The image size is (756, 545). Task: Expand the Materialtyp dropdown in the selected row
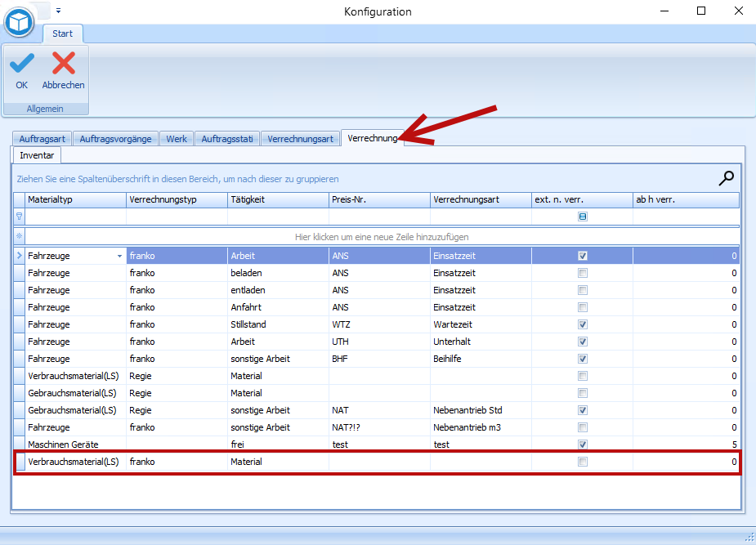click(x=120, y=256)
